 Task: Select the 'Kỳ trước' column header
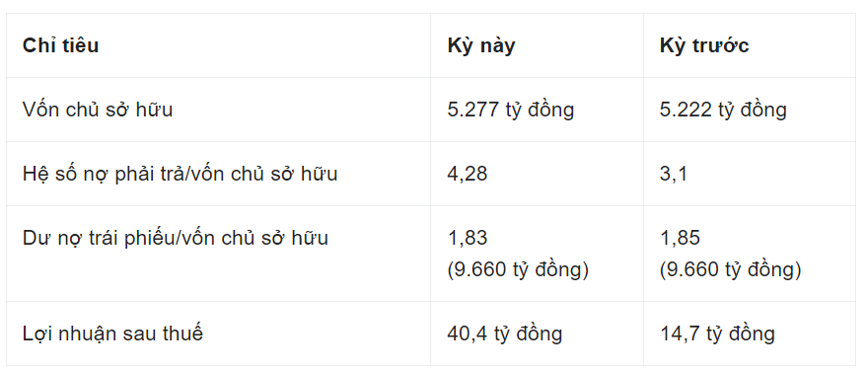coord(704,45)
